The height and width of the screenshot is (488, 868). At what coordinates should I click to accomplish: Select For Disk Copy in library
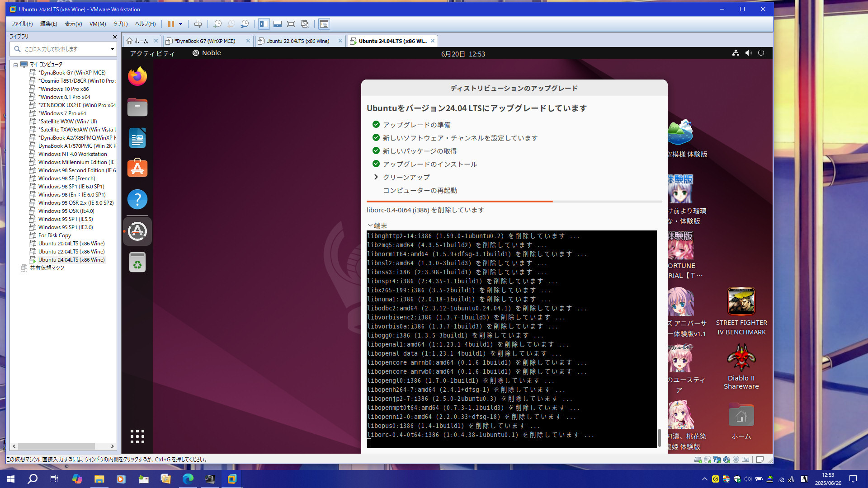[54, 235]
